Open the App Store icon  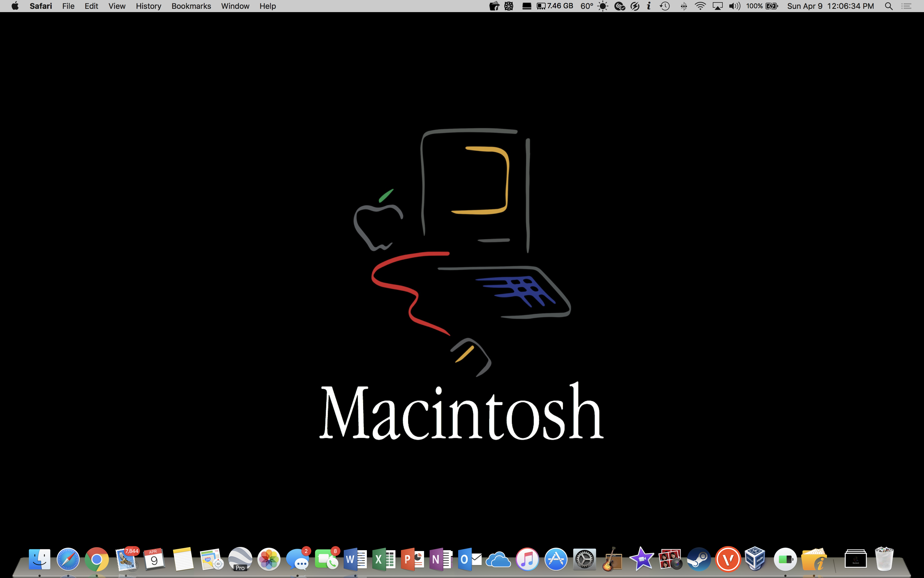pyautogui.click(x=556, y=559)
